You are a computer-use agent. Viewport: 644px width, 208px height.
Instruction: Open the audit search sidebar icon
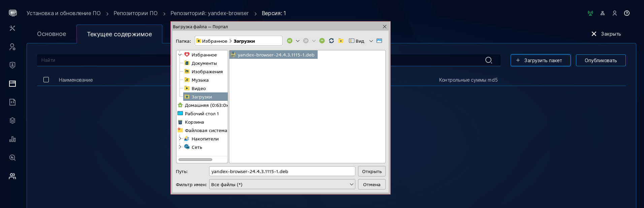[12, 158]
